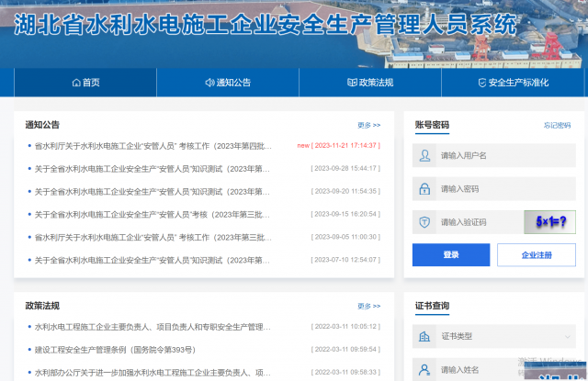The height and width of the screenshot is (381, 588).
Task: Click the user icon in username field
Action: [424, 155]
